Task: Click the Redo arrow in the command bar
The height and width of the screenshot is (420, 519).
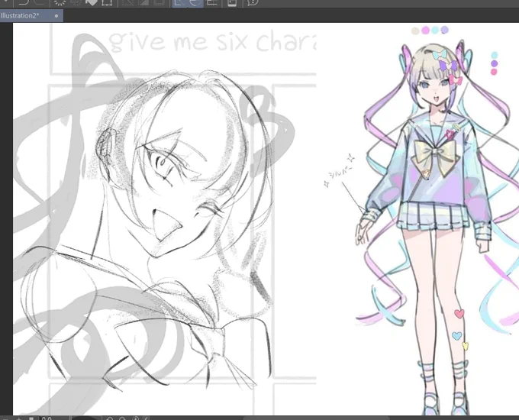Action: point(39,2)
